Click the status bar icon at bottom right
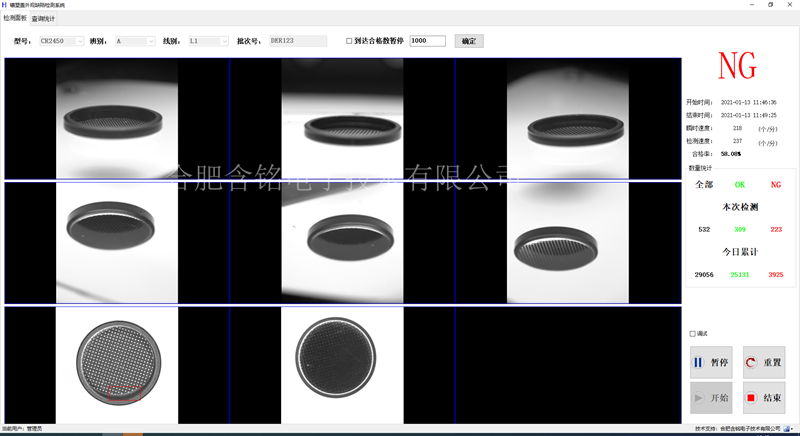The width and height of the screenshot is (800, 436). click(788, 429)
